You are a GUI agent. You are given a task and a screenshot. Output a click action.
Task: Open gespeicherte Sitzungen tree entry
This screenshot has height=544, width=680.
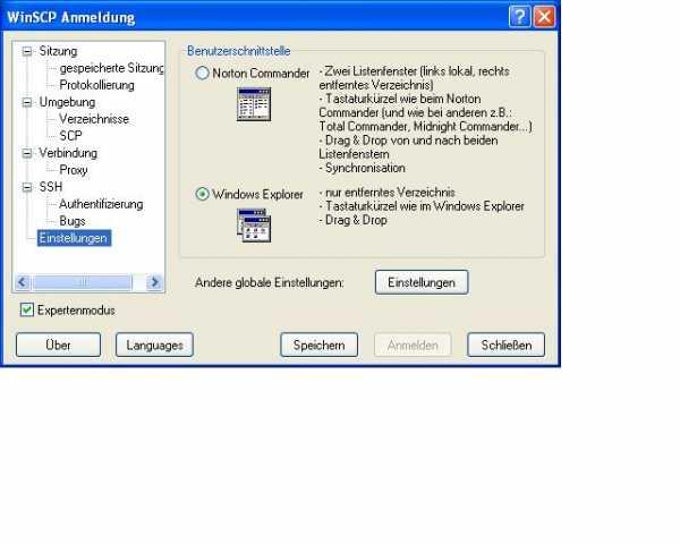111,68
